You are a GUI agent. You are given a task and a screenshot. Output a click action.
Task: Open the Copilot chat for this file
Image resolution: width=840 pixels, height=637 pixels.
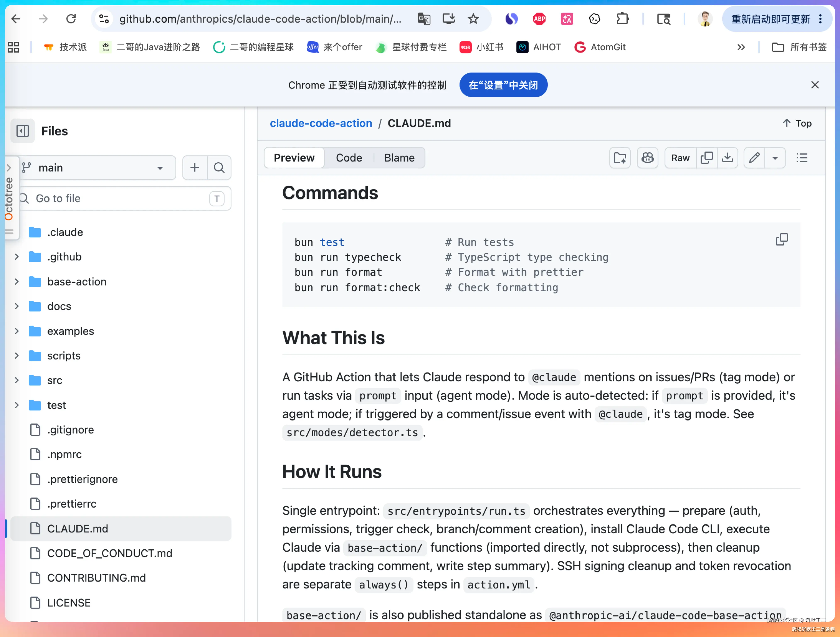pyautogui.click(x=647, y=158)
